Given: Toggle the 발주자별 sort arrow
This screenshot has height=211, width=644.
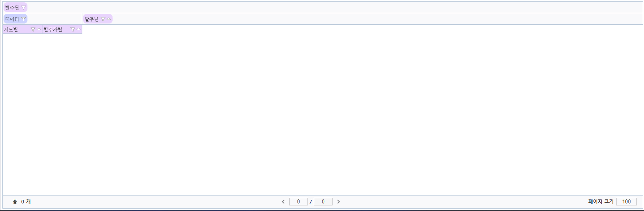Looking at the screenshot, I should (78, 29).
